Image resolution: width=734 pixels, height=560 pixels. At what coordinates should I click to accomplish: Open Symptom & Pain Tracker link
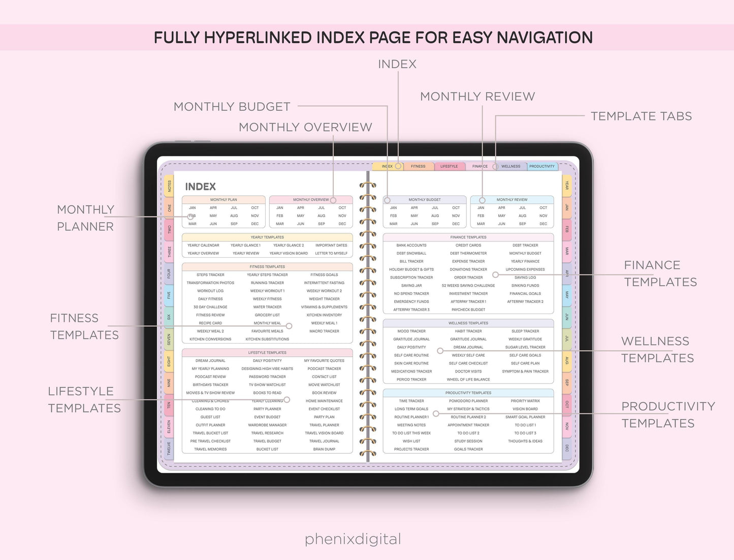pyautogui.click(x=525, y=371)
